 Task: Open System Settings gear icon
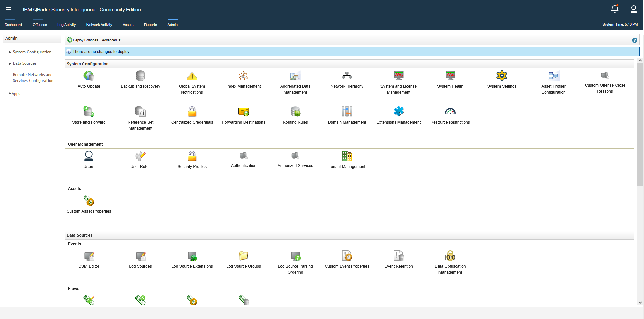click(502, 76)
